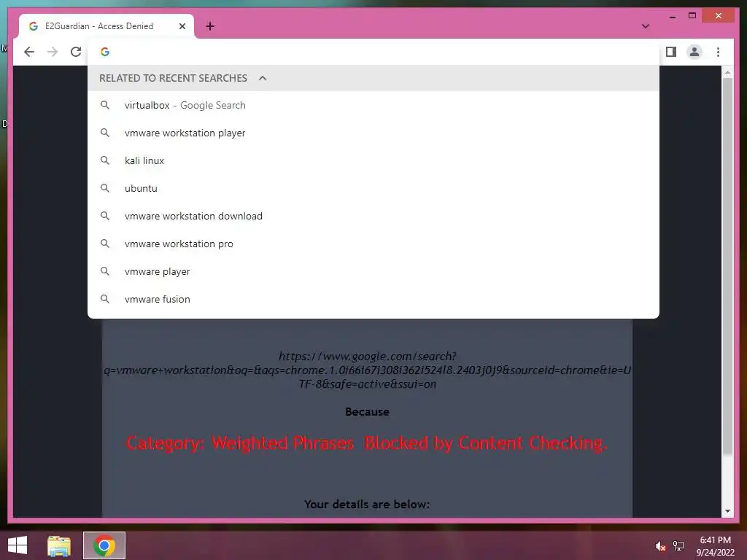The height and width of the screenshot is (560, 747).
Task: Close the E2Guardian Access Denied tab
Action: click(182, 26)
